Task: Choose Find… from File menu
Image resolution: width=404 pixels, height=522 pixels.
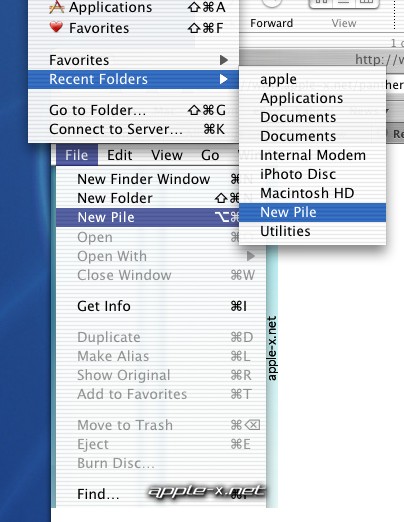Action: coord(161,494)
